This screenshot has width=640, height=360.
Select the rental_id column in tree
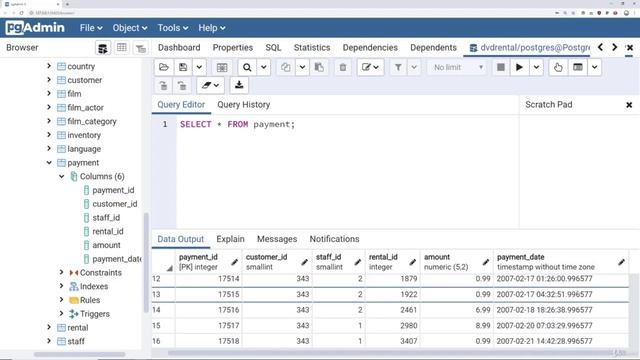107,231
